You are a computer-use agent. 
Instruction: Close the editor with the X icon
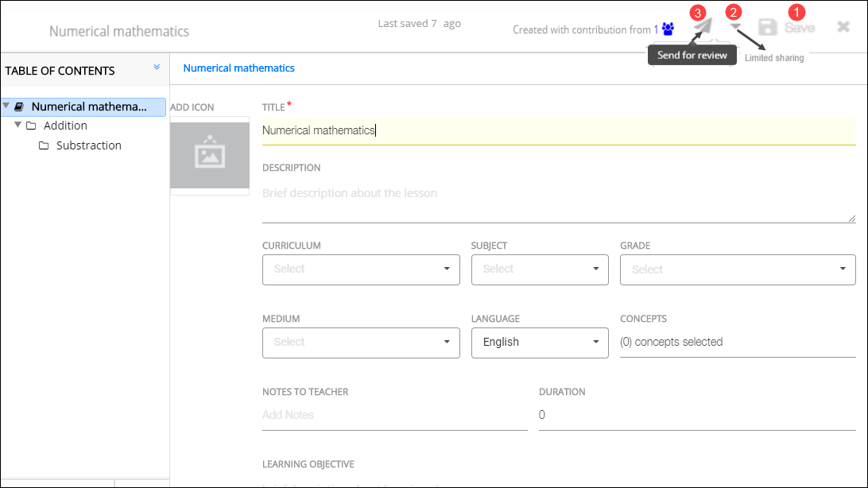(843, 27)
